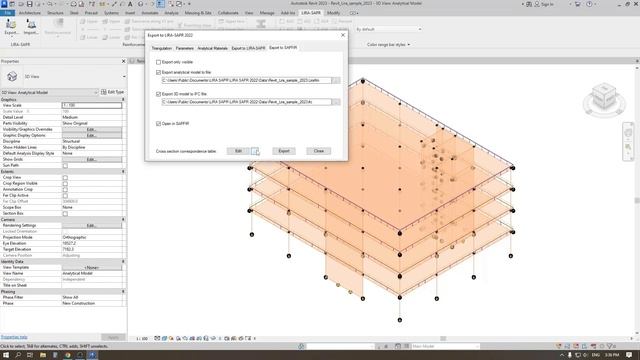
Task: Open the By default dropdown in ribbon
Action: pyautogui.click(x=388, y=29)
